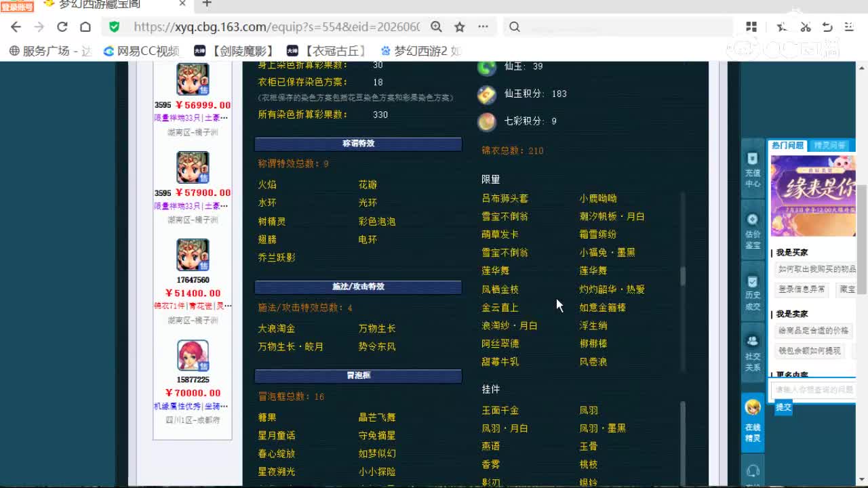Open 估价鉴宝 in the side panel
868x488 pixels.
coord(753,232)
